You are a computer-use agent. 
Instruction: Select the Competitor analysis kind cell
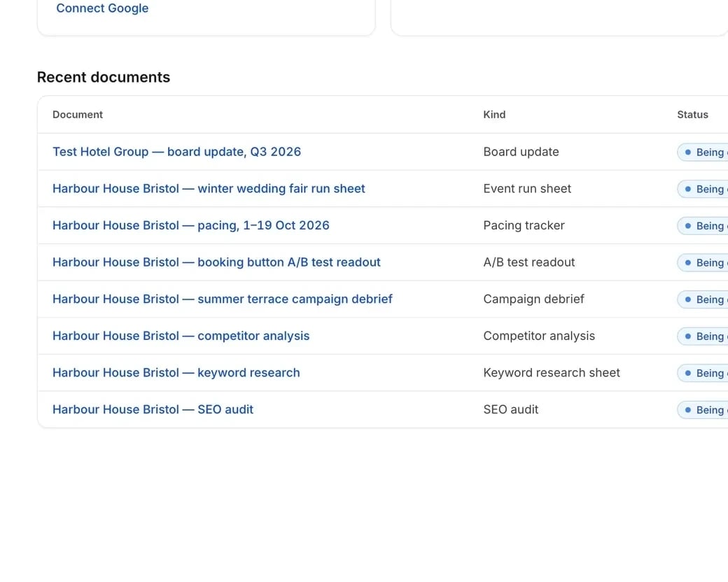coord(539,336)
